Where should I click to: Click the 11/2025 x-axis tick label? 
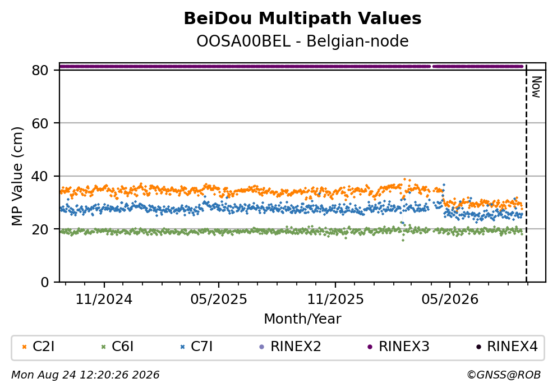coord(335,299)
